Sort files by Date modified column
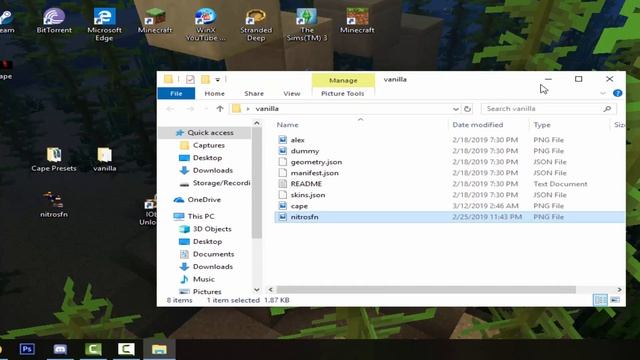Viewport: 640px width, 360px height. click(478, 125)
